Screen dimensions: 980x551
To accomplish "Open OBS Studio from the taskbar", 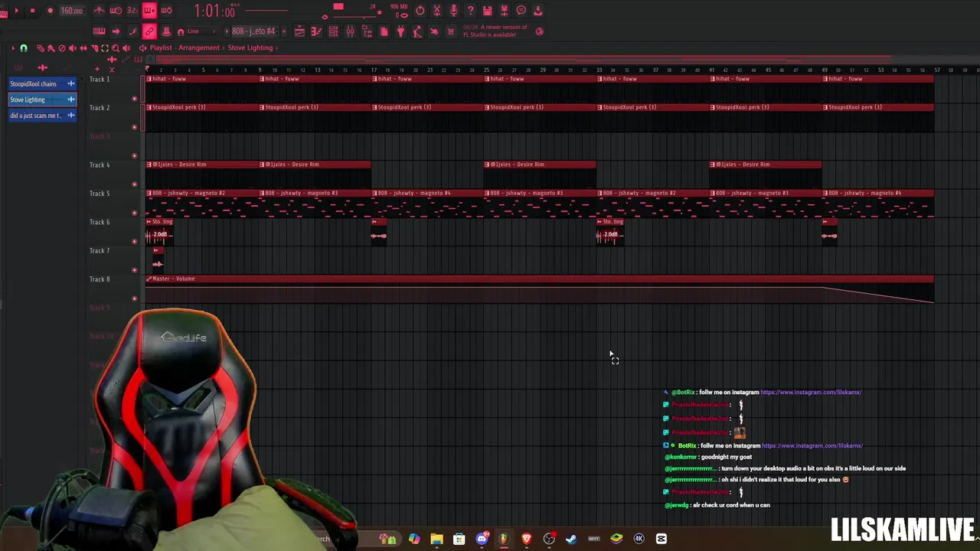I will (549, 539).
